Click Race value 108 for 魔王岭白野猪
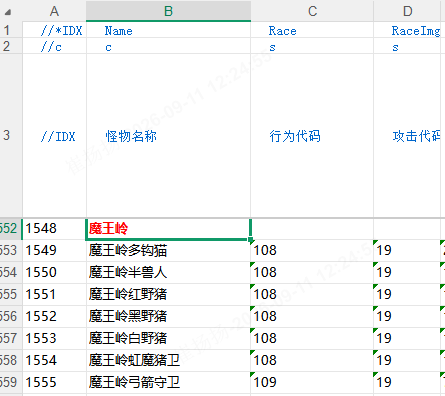Image resolution: width=445 pixels, height=396 pixels. 312,338
